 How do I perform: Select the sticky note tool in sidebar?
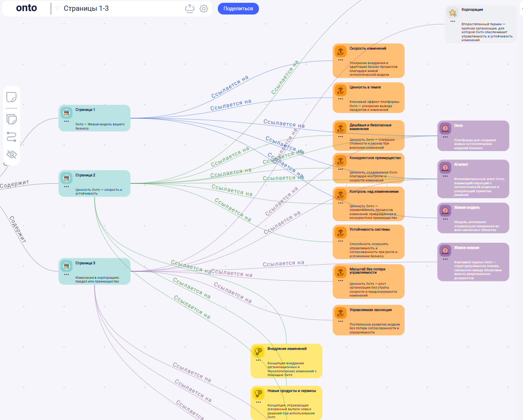click(x=12, y=97)
